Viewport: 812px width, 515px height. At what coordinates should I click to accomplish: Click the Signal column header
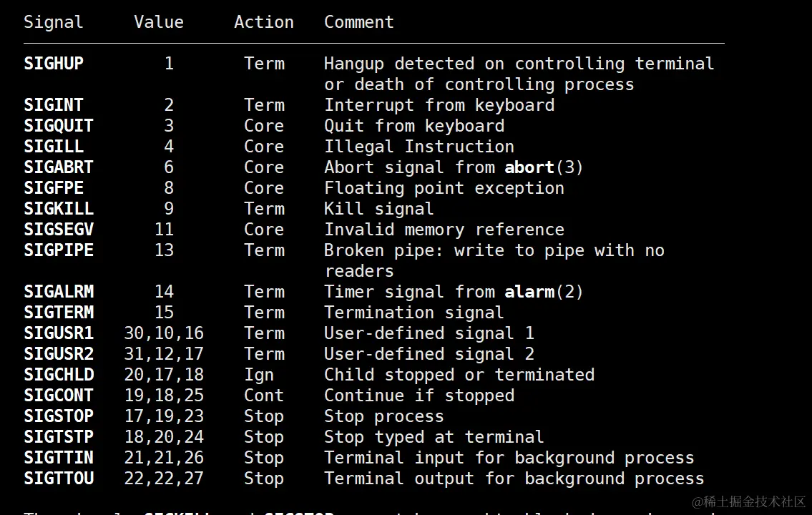click(54, 22)
